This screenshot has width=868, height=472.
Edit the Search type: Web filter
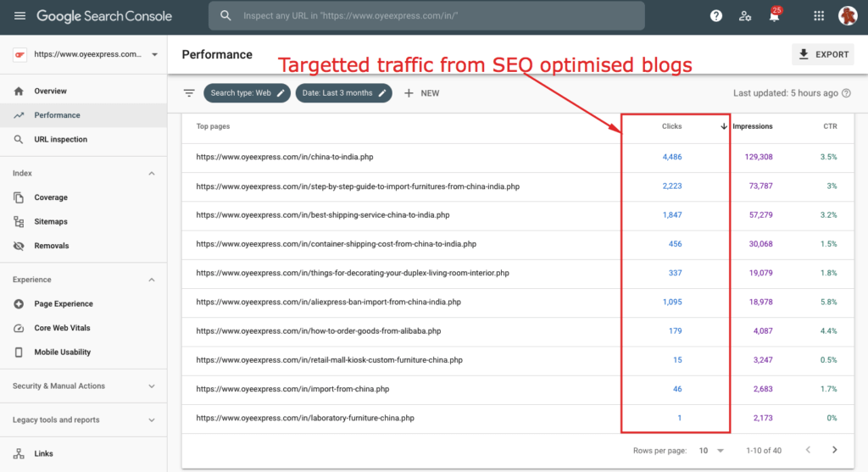tap(249, 93)
